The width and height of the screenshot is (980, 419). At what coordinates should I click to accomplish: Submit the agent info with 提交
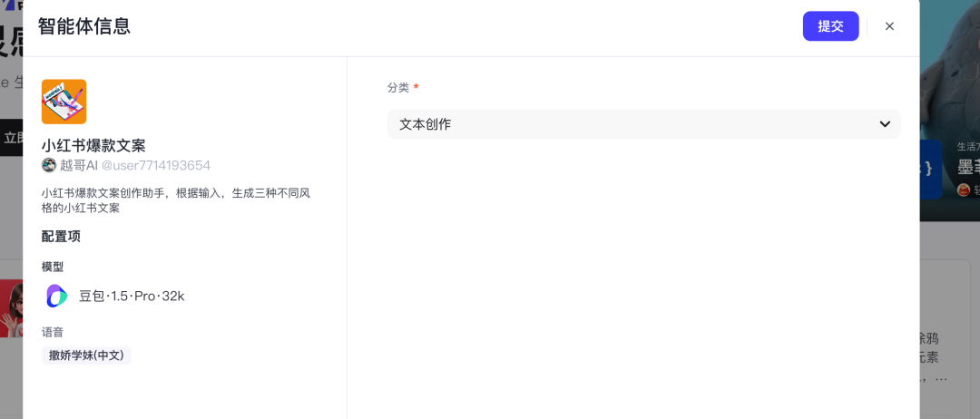point(830,26)
